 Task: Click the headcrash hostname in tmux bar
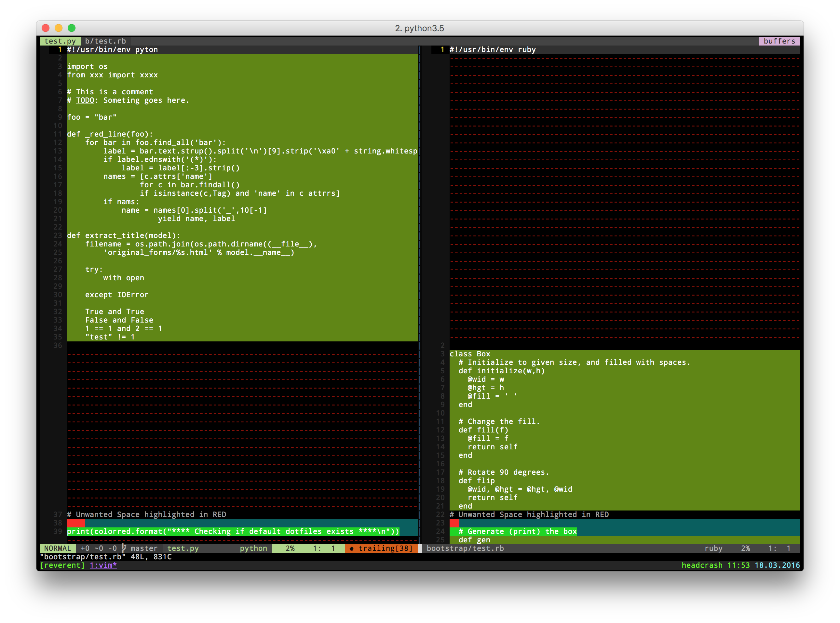click(702, 565)
